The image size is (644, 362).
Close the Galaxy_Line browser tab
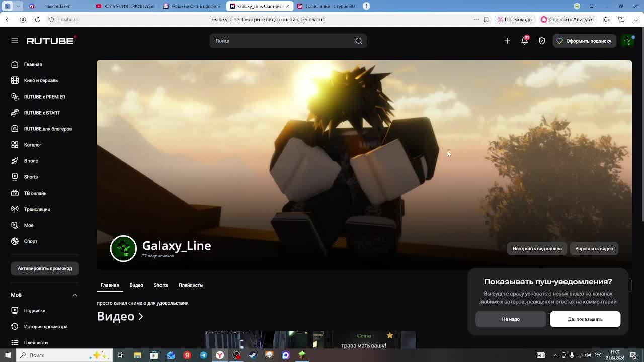coord(288,6)
